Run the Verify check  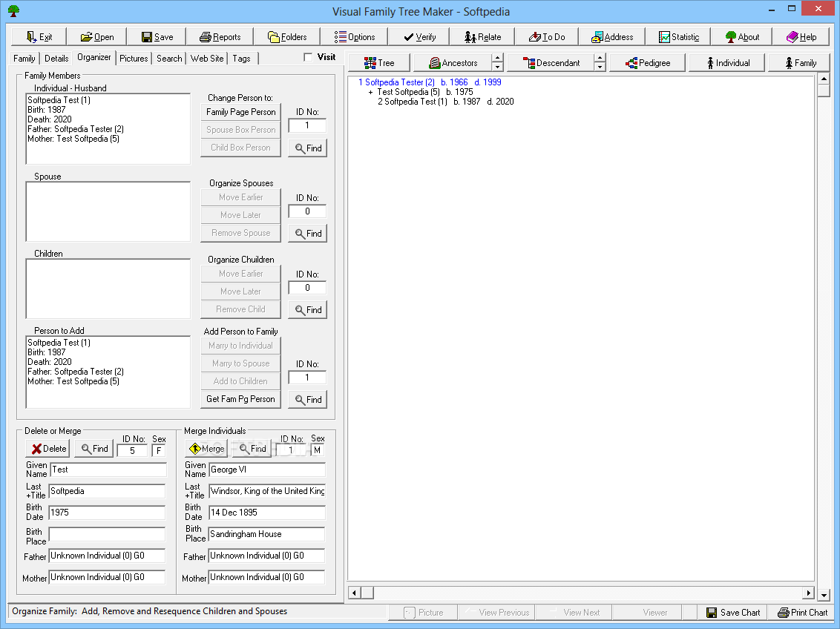[419, 37]
